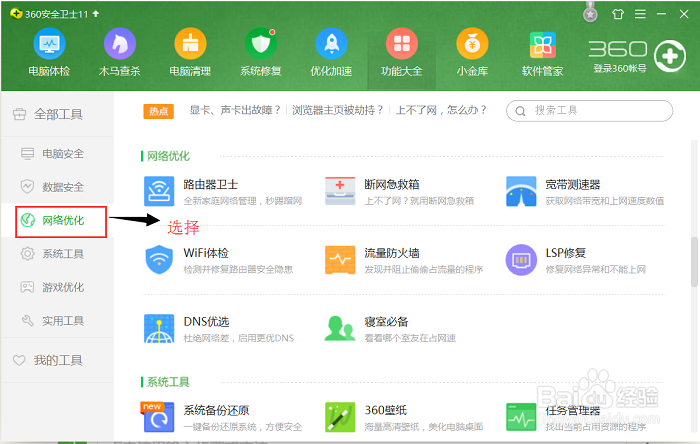
Task: Click the vertical scrollbar thumb
Action: [694, 262]
